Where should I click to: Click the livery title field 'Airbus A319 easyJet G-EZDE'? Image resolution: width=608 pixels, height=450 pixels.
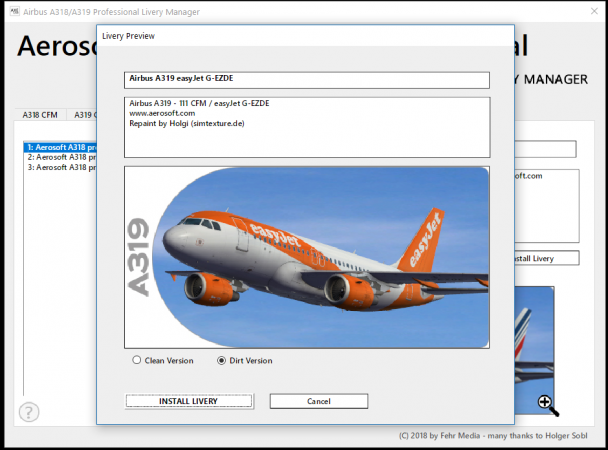[307, 80]
